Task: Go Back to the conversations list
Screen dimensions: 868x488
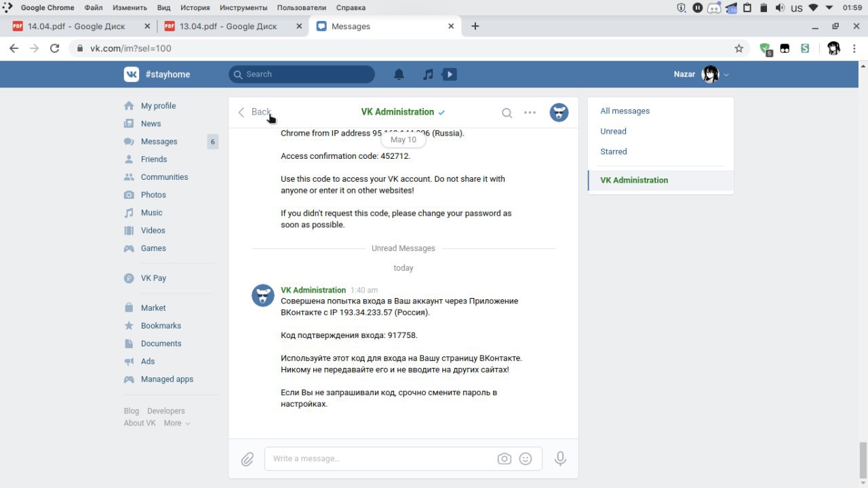Action: pos(254,112)
